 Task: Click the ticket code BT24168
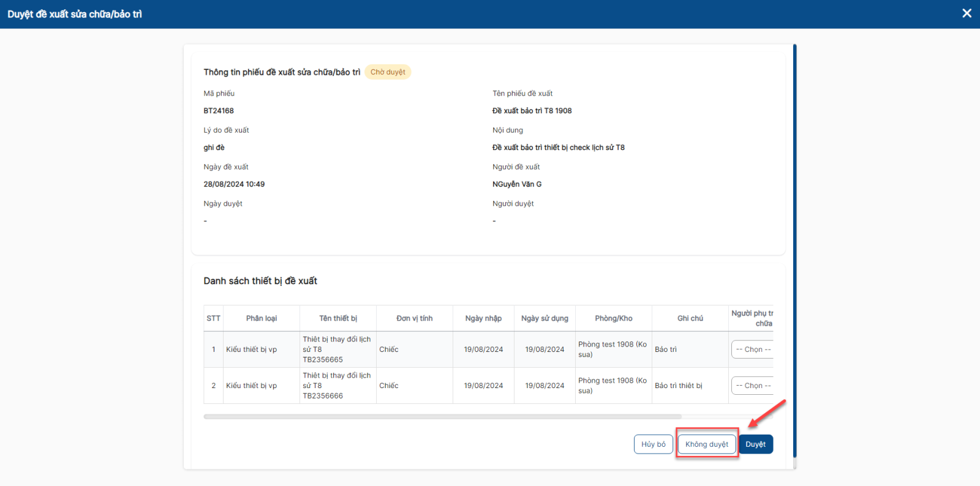219,111
